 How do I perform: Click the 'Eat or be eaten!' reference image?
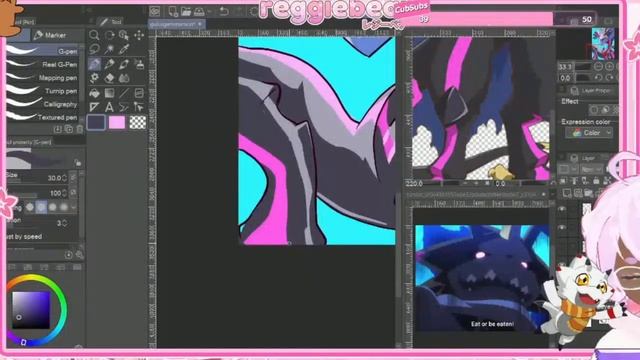pos(482,278)
